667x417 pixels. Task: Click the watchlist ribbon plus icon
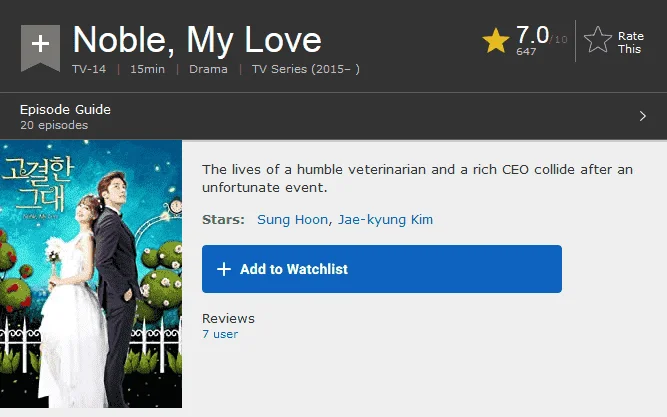point(40,47)
